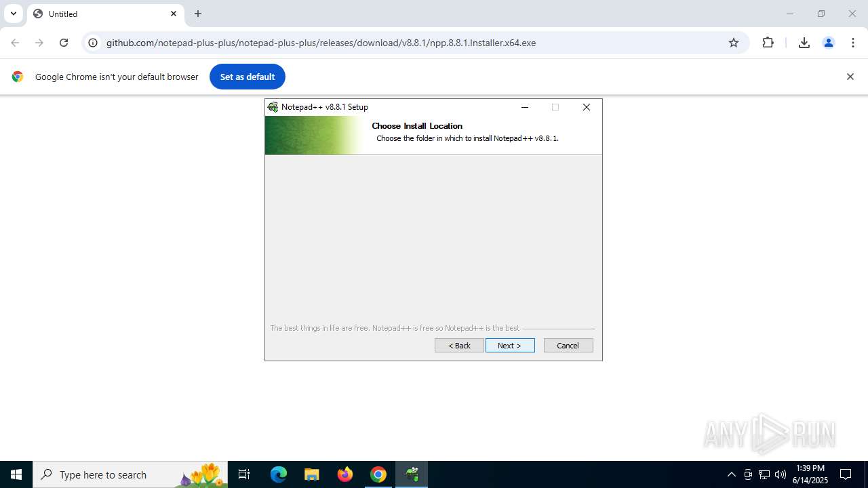Viewport: 868px width, 488px height.
Task: Click Next in Notepad++ Setup
Action: click(x=510, y=346)
